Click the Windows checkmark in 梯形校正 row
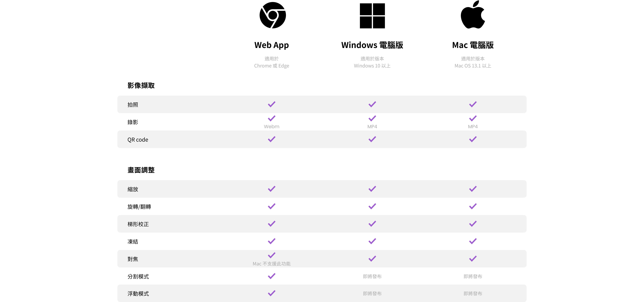644x302 pixels. click(x=372, y=224)
